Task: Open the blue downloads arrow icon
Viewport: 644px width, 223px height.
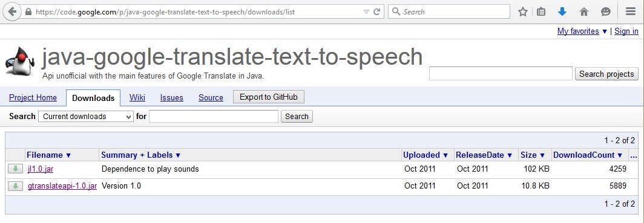Action: [x=562, y=12]
